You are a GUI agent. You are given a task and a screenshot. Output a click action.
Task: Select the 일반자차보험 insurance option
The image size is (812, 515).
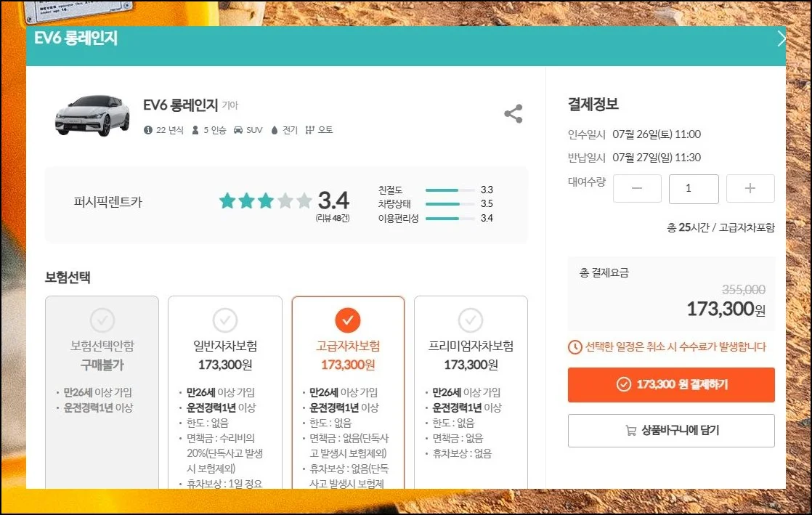point(225,320)
